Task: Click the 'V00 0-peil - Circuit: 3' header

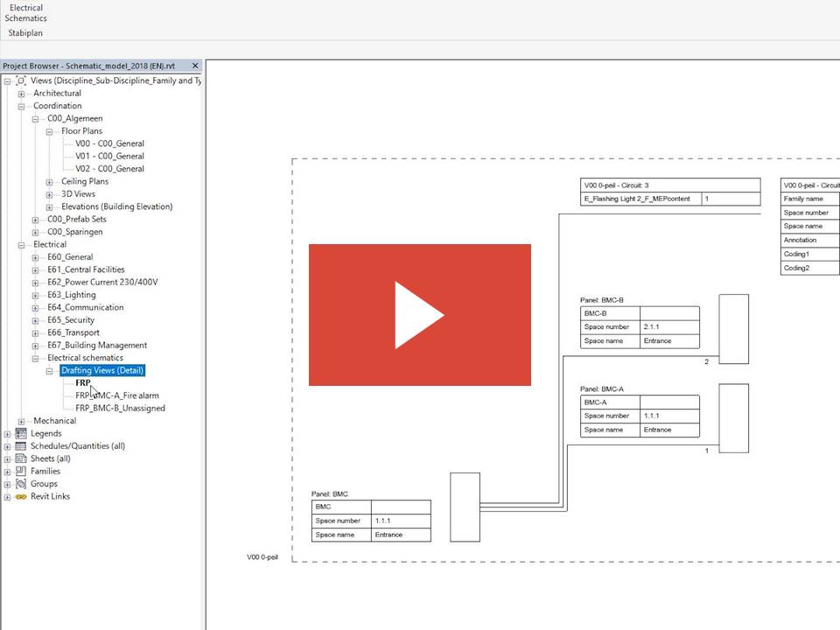Action: (670, 185)
